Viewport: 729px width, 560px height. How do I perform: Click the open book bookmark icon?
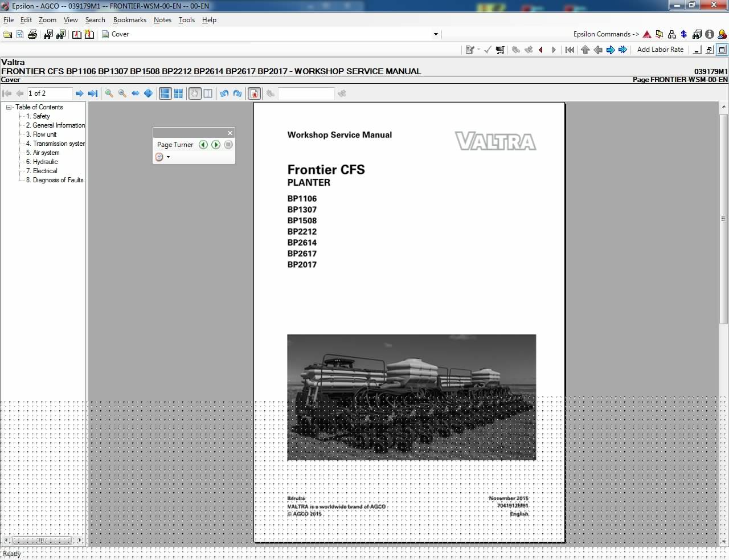tap(76, 34)
